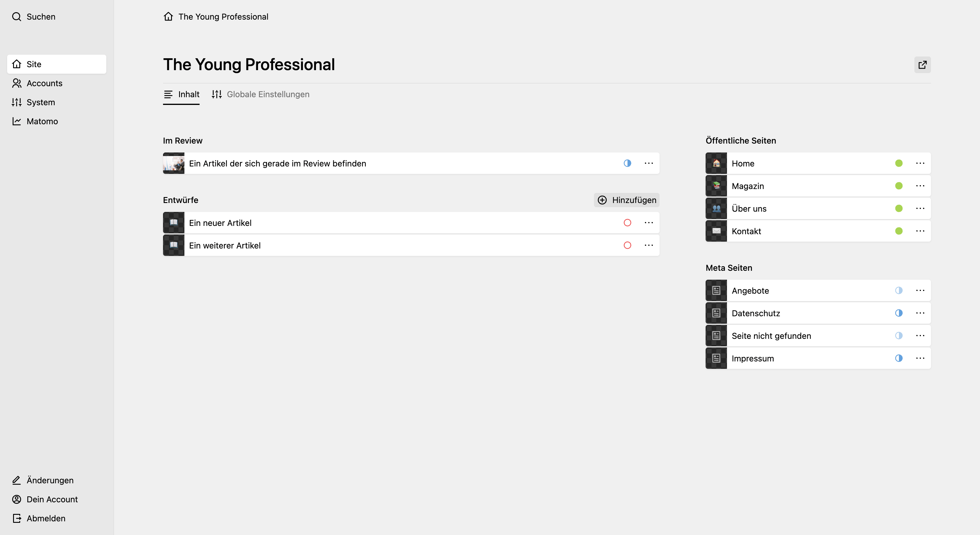The height and width of the screenshot is (535, 980).
Task: Click the Angebote page icon
Action: point(716,291)
